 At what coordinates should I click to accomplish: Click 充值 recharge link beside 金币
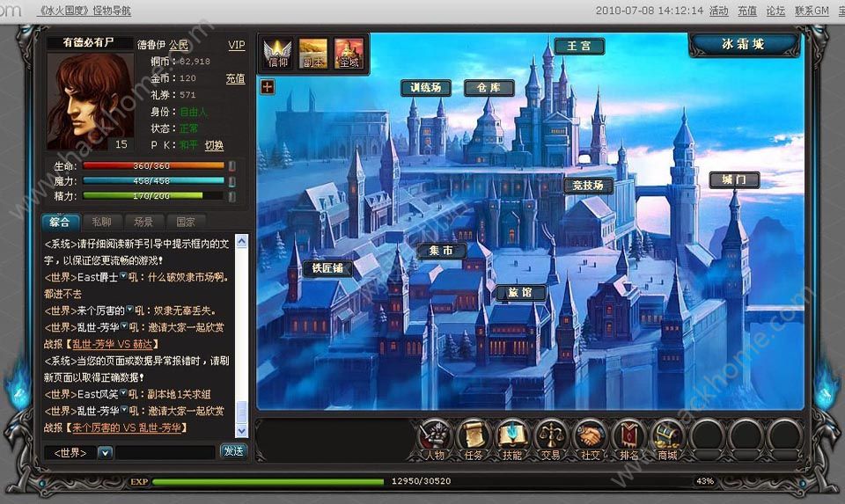(x=236, y=78)
